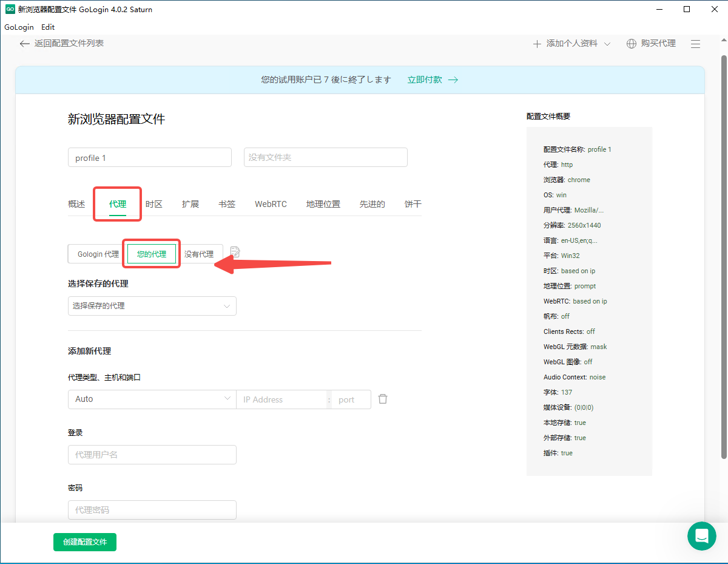Open the Edit menu
Screen dimensions: 728x564
[x=48, y=27]
